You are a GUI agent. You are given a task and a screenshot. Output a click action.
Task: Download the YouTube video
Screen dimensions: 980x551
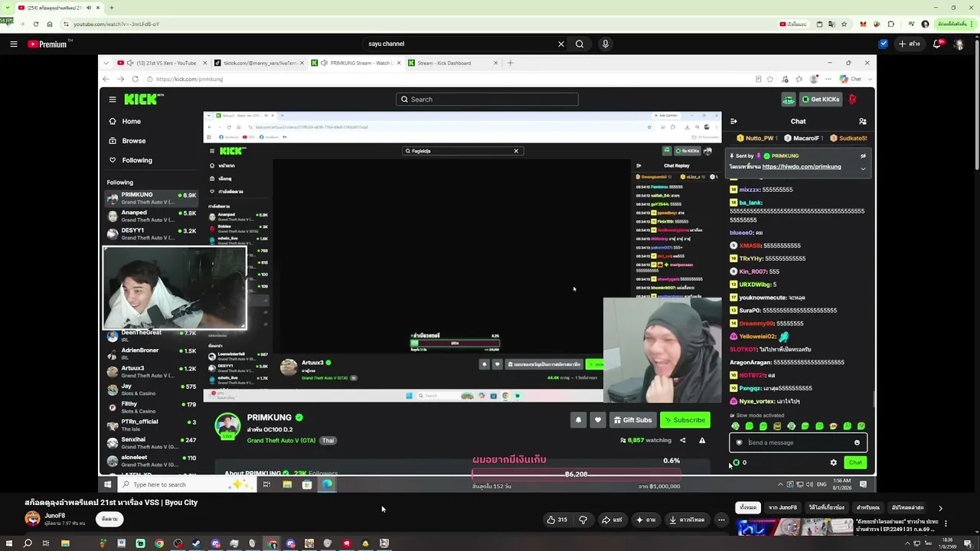(686, 520)
